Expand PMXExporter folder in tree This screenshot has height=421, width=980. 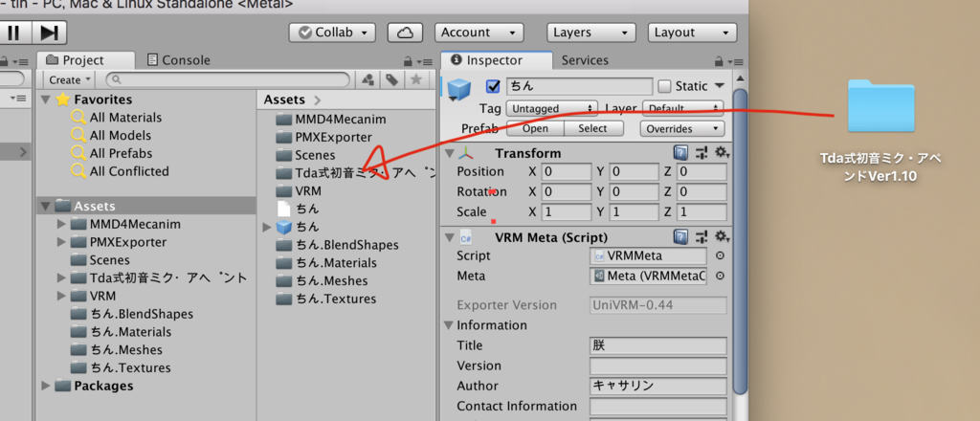(61, 242)
